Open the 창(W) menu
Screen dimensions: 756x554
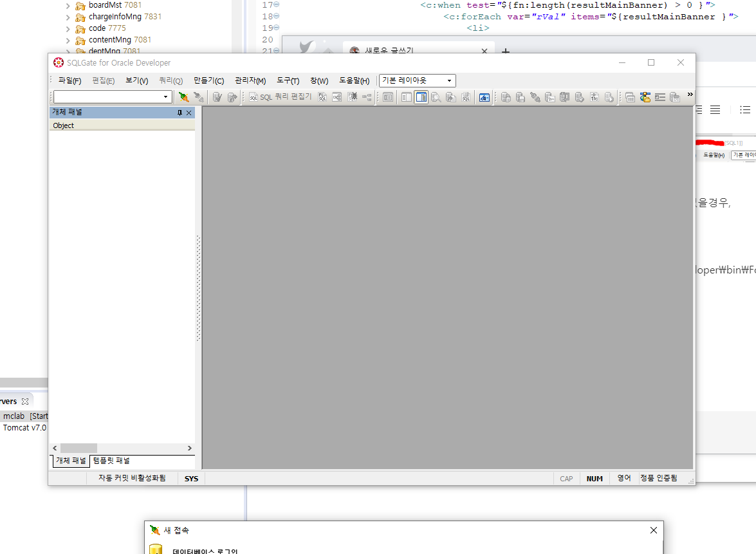pos(319,80)
